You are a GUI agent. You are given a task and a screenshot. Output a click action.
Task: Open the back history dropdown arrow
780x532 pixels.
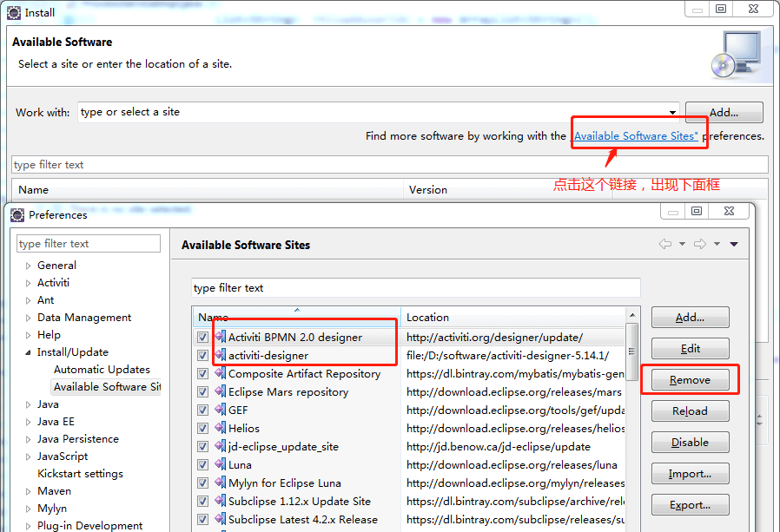coord(682,244)
